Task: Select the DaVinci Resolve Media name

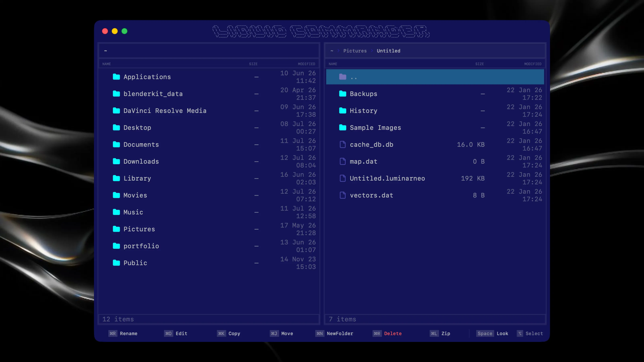Action: click(x=165, y=111)
